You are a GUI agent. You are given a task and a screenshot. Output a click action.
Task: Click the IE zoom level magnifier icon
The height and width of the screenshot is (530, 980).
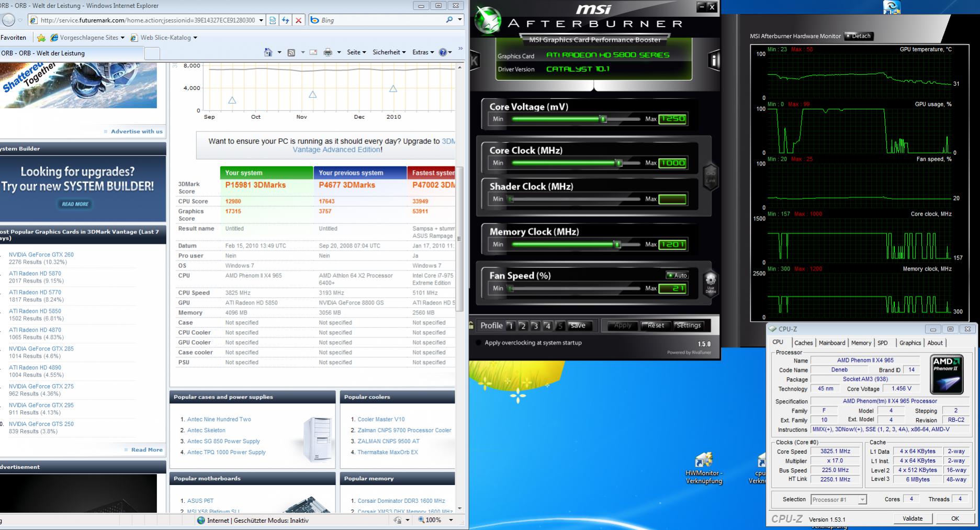422,520
